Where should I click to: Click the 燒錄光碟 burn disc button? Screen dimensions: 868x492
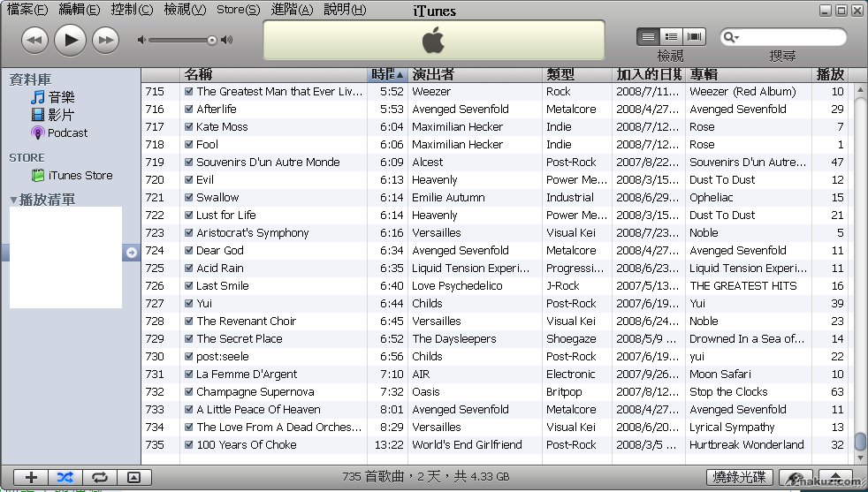[x=740, y=477]
